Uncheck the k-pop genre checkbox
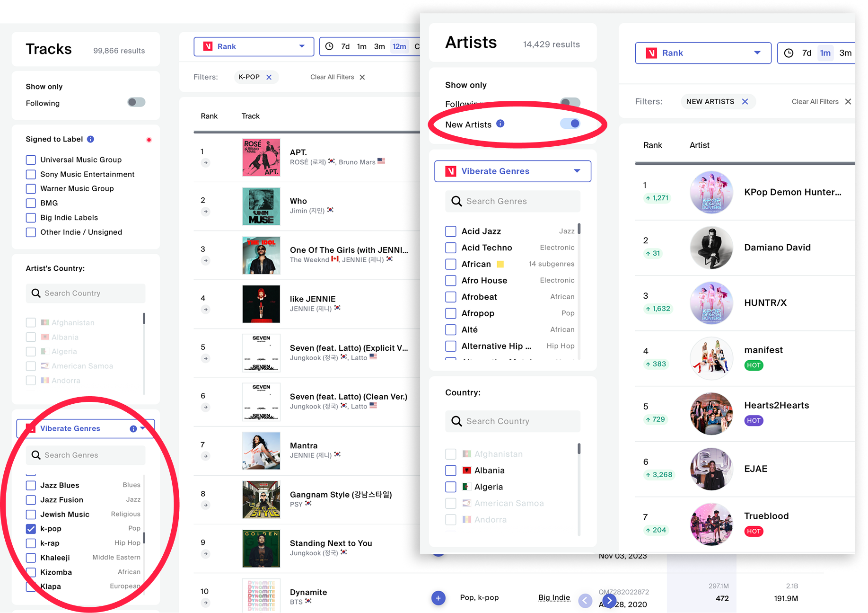The width and height of the screenshot is (868, 613). [x=31, y=529]
